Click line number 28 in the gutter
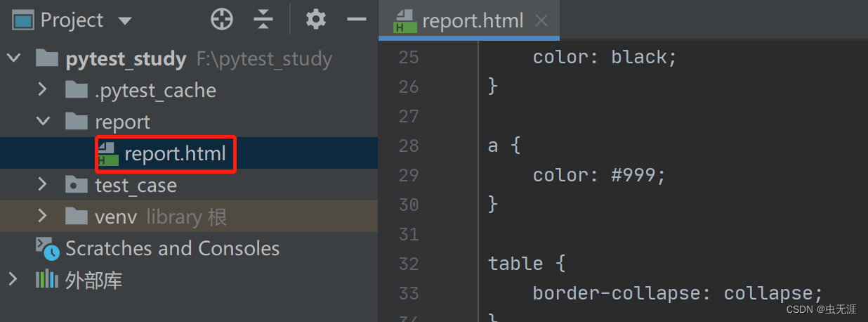The width and height of the screenshot is (868, 322). point(408,146)
